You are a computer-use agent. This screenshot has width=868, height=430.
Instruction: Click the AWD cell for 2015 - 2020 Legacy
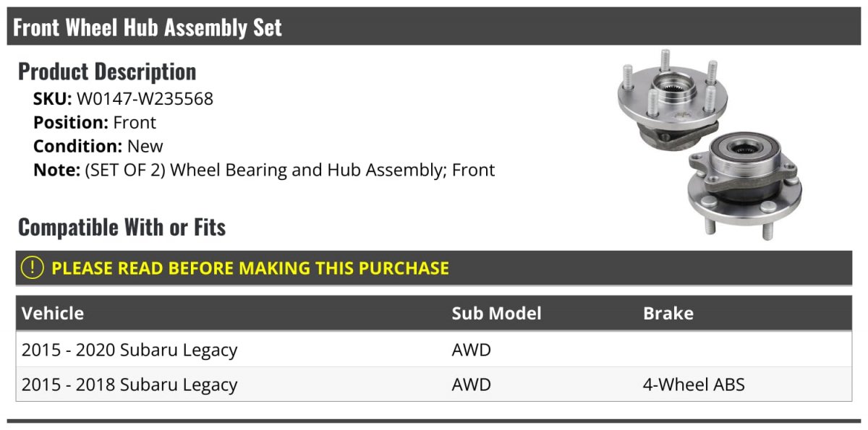471,351
